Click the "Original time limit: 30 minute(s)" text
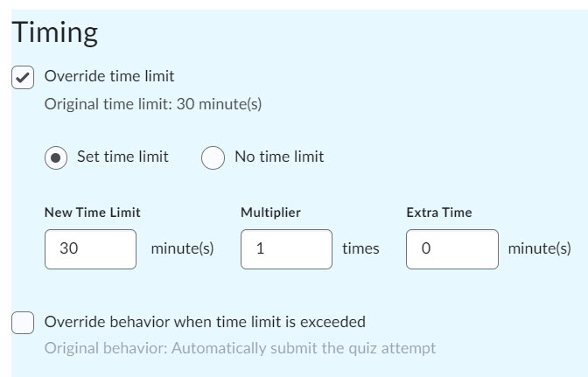Viewport: 588px width, 377px height. (x=153, y=104)
